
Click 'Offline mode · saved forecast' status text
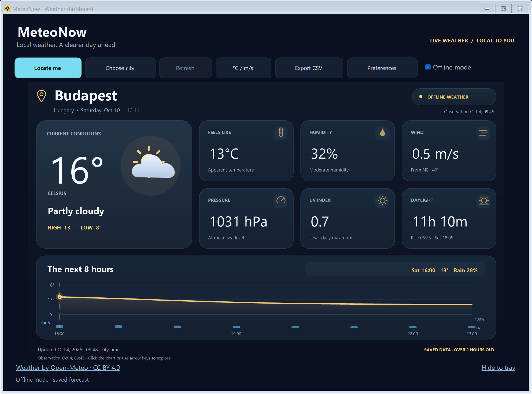coord(52,380)
